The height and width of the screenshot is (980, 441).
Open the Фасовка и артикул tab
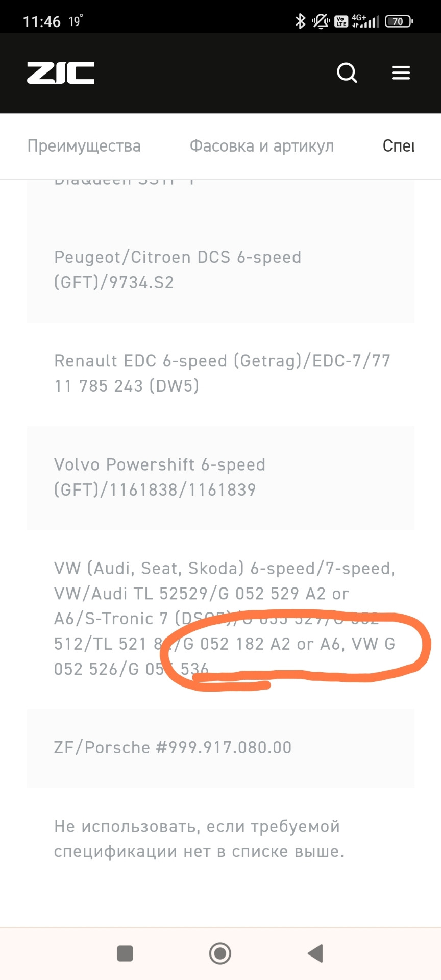click(262, 146)
